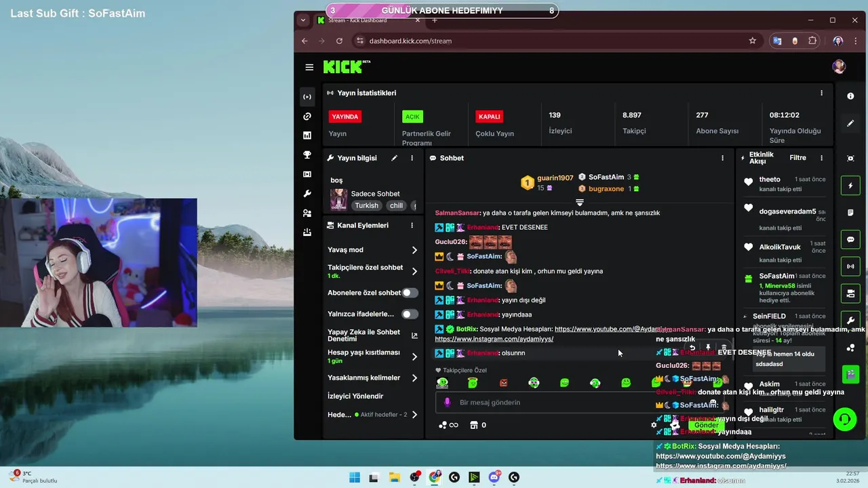Viewport: 868px width, 488px height.
Task: Open the Kicks infinity balance icon
Action: coord(448,425)
